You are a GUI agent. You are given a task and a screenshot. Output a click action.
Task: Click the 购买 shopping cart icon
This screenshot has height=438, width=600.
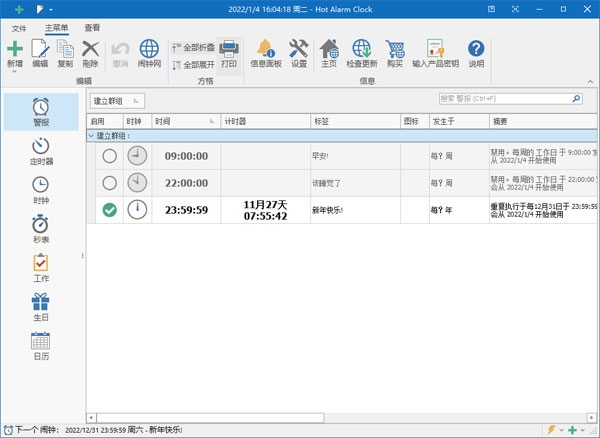point(395,49)
